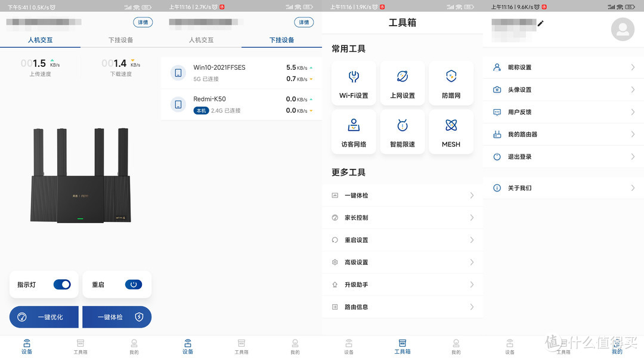Open the Wi-Fi设置 tool
Screen dimensions: 644x358
(x=354, y=82)
